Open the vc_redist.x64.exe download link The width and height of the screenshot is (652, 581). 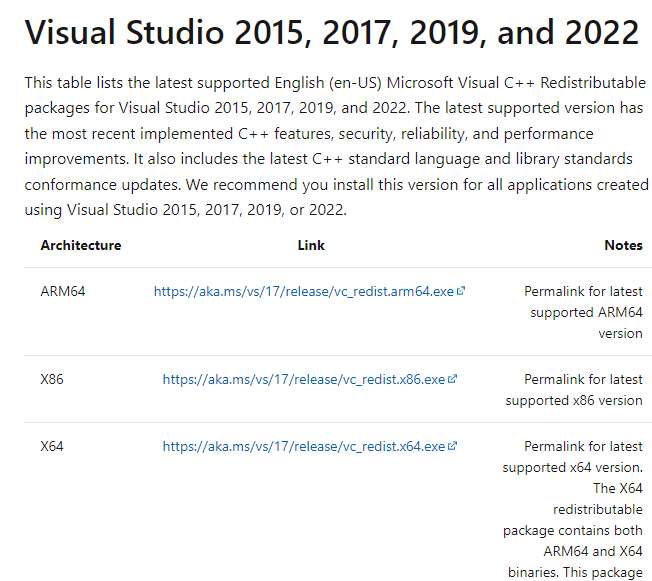tap(304, 446)
